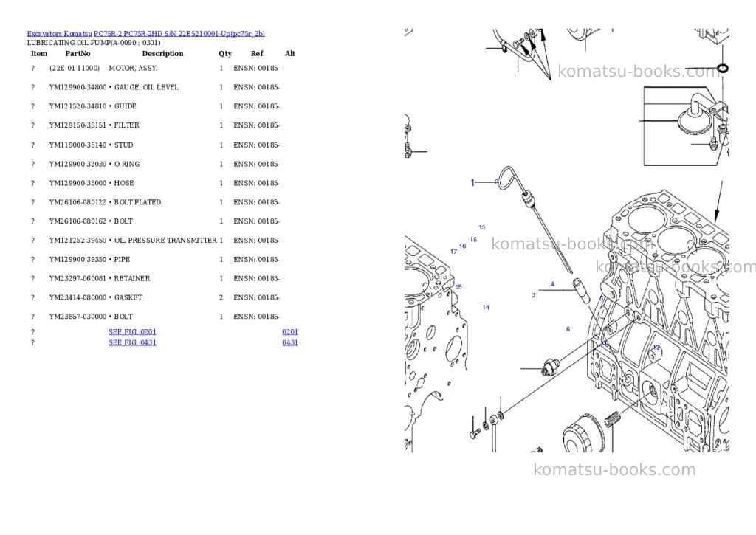Viewport: 756px width, 535px height.
Task: Click ENSN: 00185- in the FILTER row
Action: (x=256, y=125)
